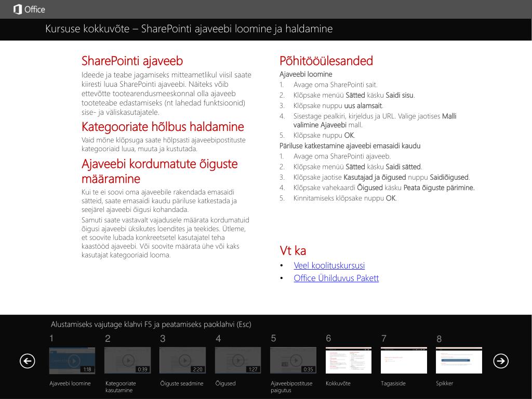Screen dimensions: 532x399
Task: Click the step Kinnitamiseks klõpsake nuppu OK
Action: coord(338,198)
